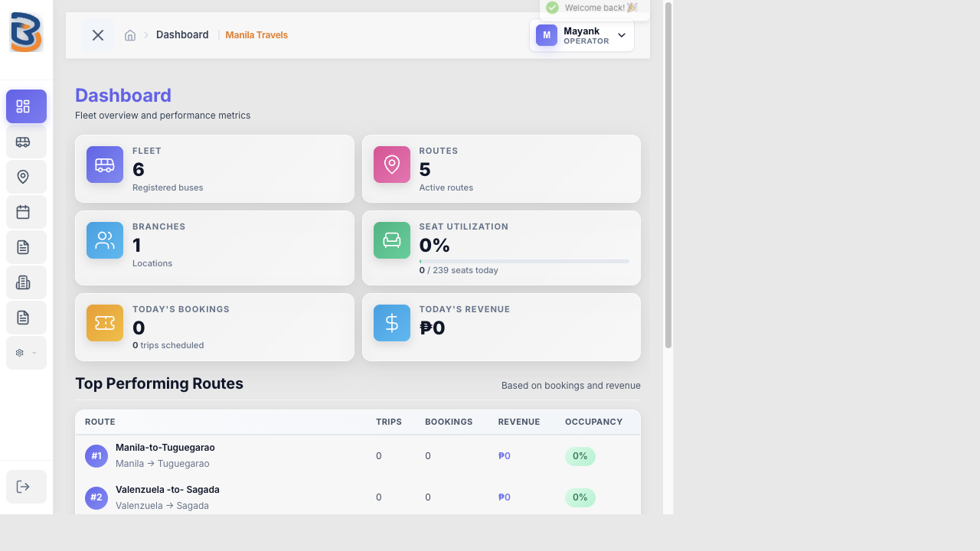Click the Fleet bus card icon
The image size is (980, 551).
pyautogui.click(x=105, y=165)
